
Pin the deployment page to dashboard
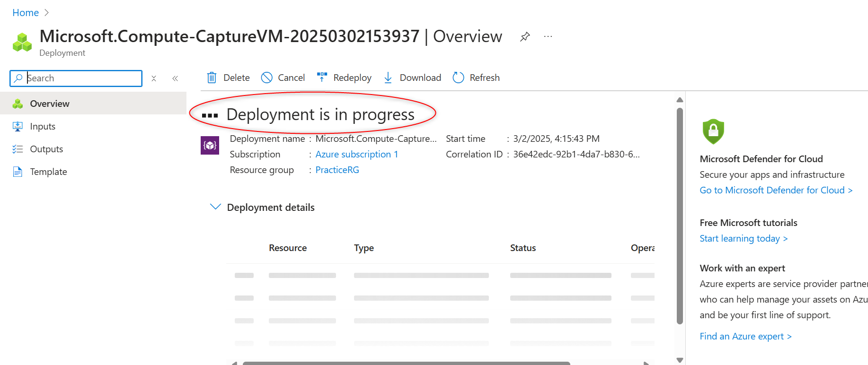pyautogui.click(x=525, y=36)
